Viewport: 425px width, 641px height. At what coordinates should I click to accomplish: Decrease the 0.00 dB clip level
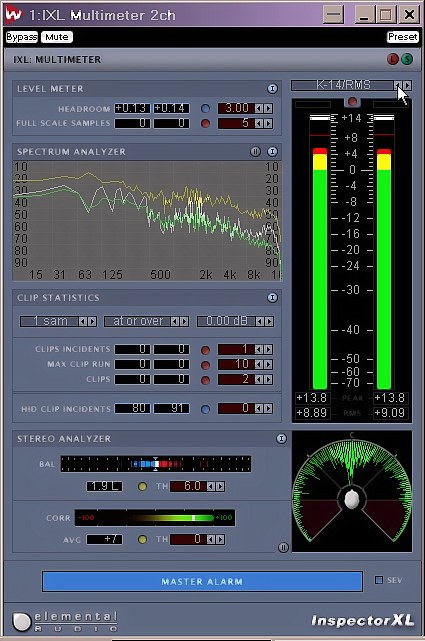point(259,321)
